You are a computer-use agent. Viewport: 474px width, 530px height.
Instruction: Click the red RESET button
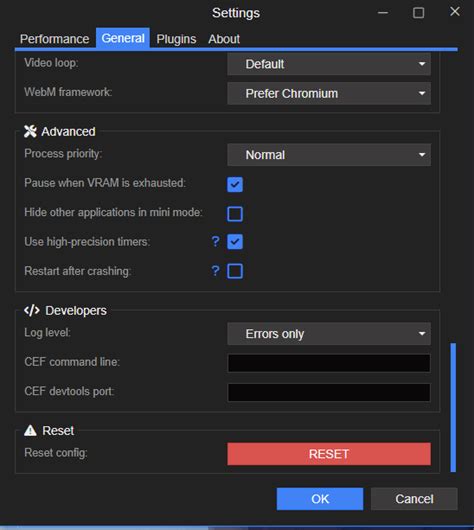pos(329,454)
